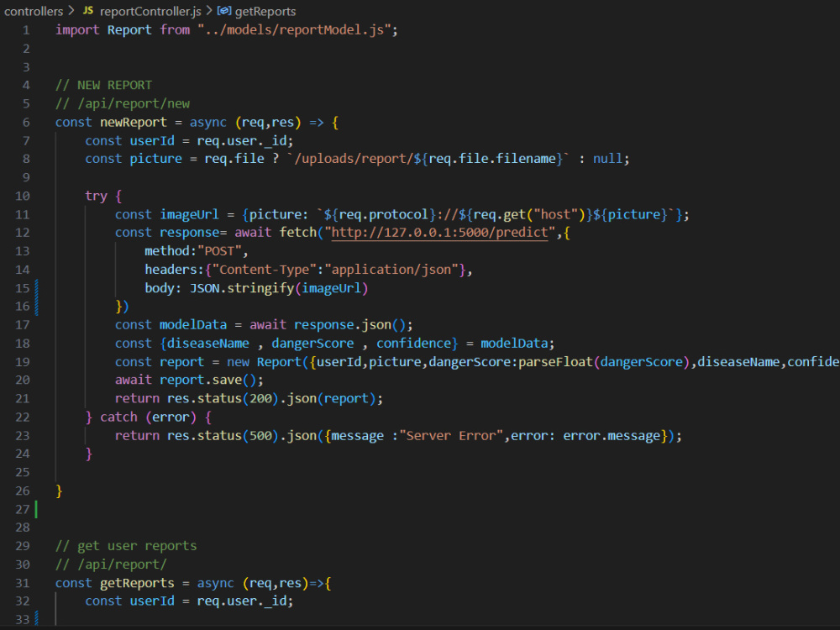Screen dimensions: 840x630
Task: Click the symbol icon before getReports
Action: pyautogui.click(x=224, y=11)
